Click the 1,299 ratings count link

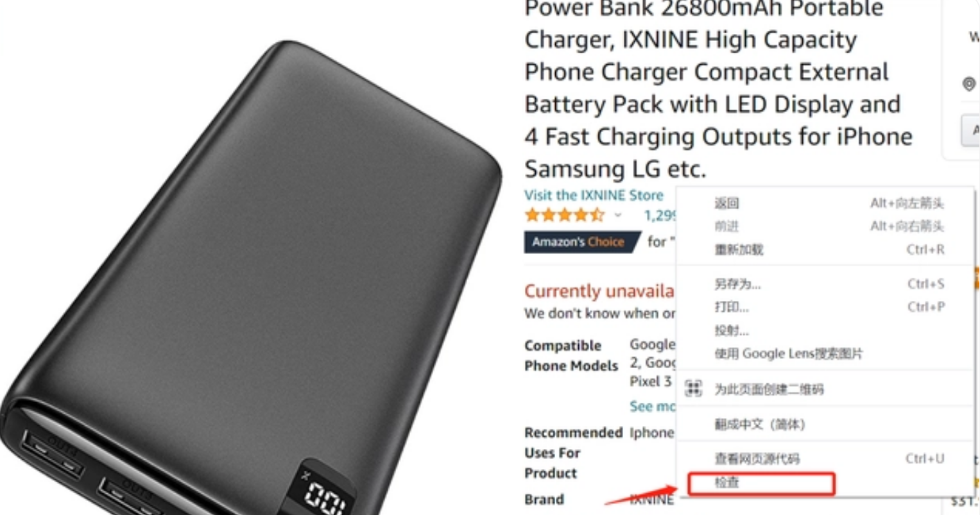click(x=660, y=215)
